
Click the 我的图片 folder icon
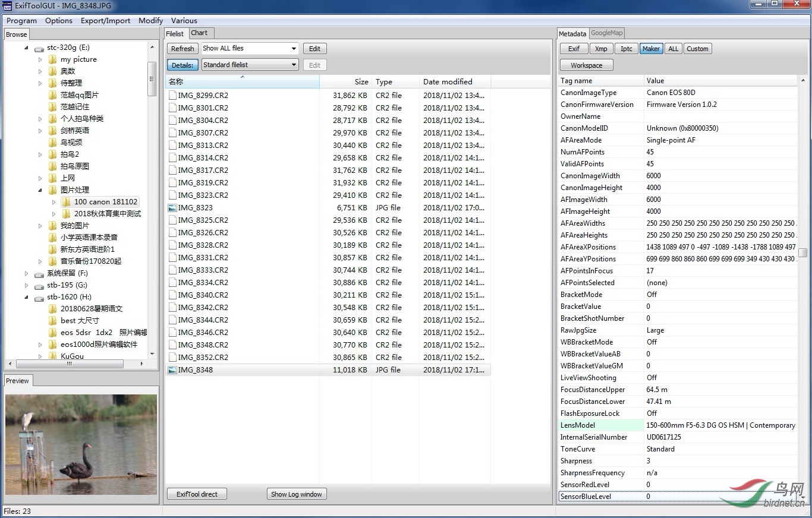tap(52, 226)
